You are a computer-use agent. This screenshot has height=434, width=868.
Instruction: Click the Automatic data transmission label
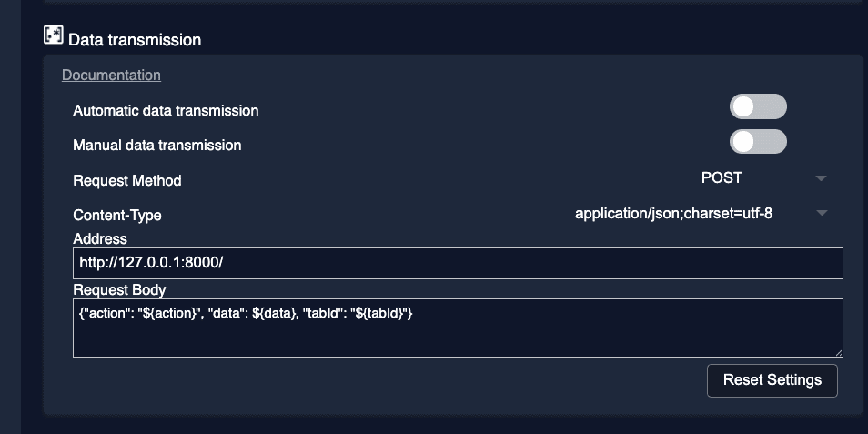166,111
